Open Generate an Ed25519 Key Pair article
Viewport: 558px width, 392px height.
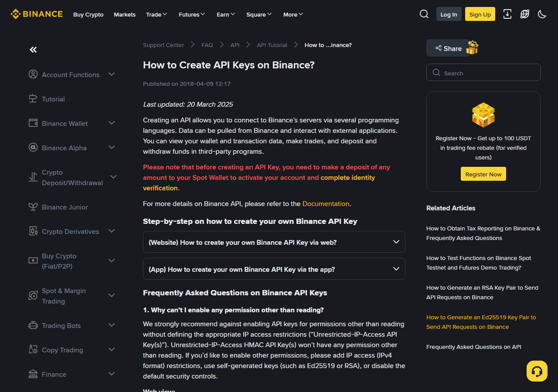481,322
